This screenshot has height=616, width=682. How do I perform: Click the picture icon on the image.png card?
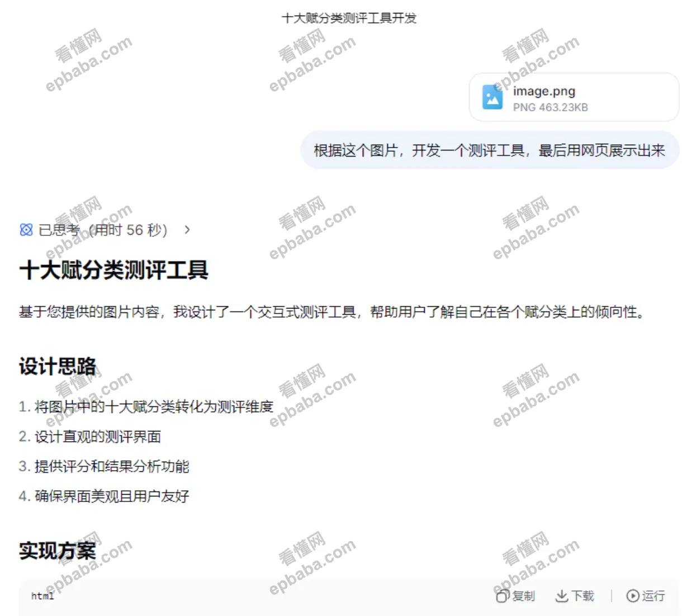(x=491, y=97)
